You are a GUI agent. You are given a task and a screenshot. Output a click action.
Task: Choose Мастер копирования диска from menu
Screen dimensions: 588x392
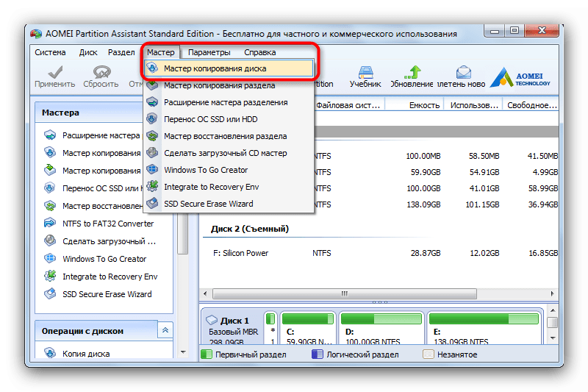pos(229,68)
